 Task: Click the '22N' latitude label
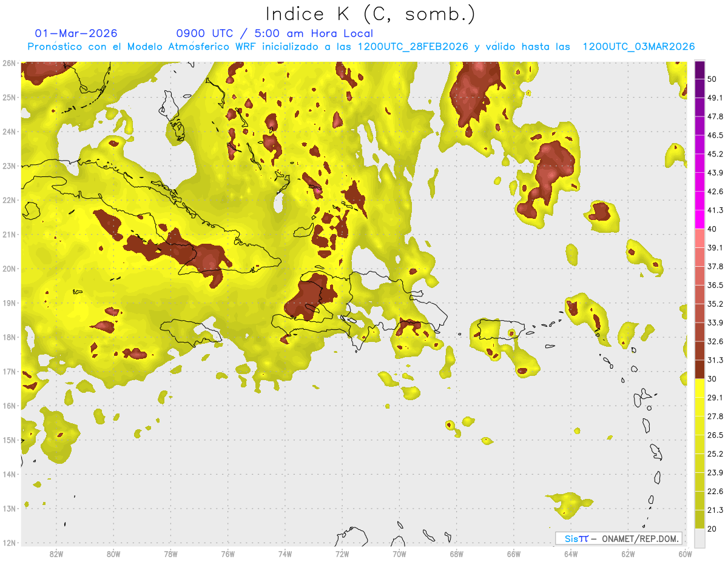click(x=8, y=200)
